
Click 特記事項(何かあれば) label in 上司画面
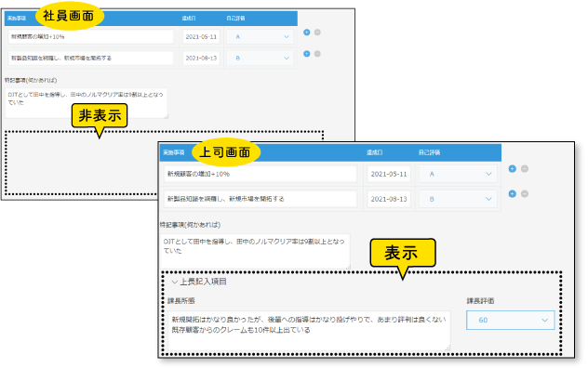(190, 225)
